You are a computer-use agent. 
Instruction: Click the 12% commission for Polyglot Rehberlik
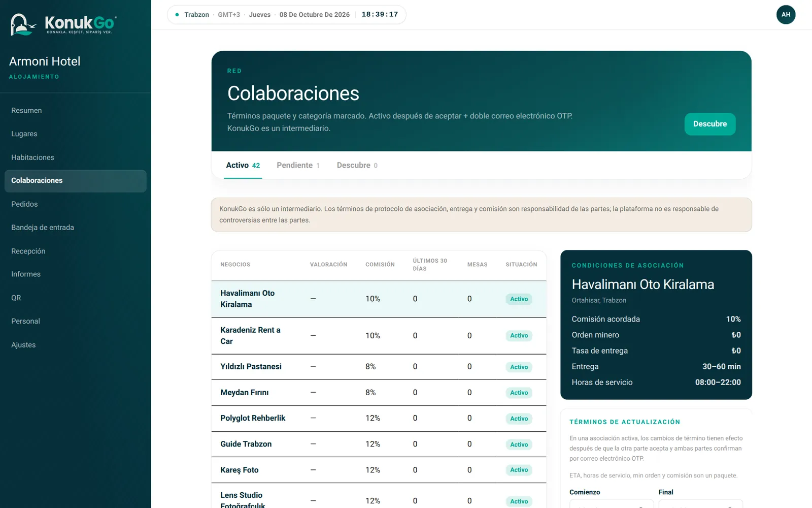(x=373, y=418)
